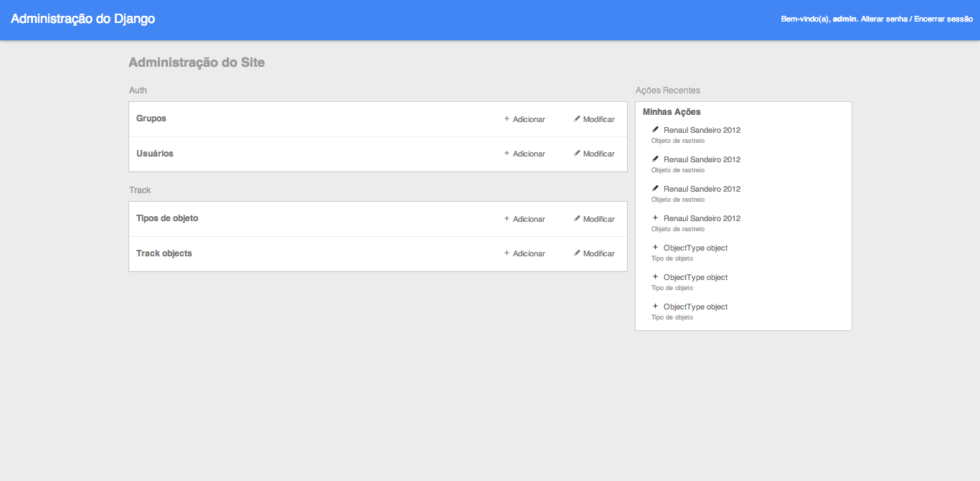Click the Administração do Django header title
Image resolution: width=980 pixels, height=481 pixels.
(x=83, y=19)
